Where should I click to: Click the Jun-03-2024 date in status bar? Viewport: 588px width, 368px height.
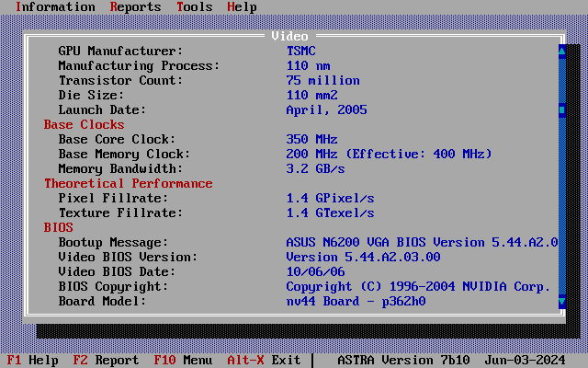coord(525,360)
